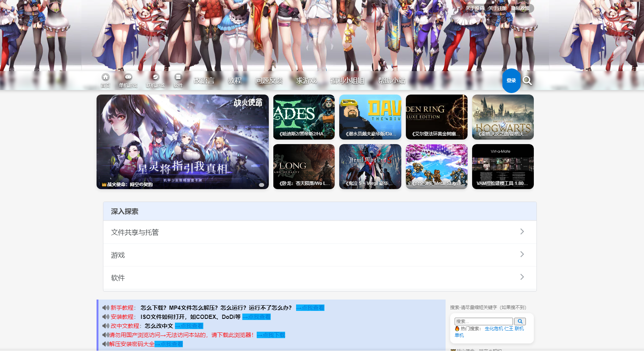Click 点我查看 link for 解压安装密码大全

point(168,344)
